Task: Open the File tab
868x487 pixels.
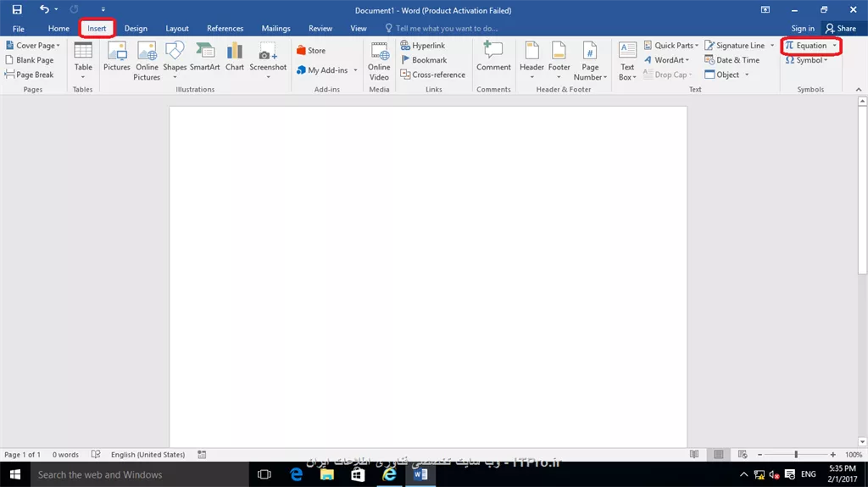Action: coord(19,28)
